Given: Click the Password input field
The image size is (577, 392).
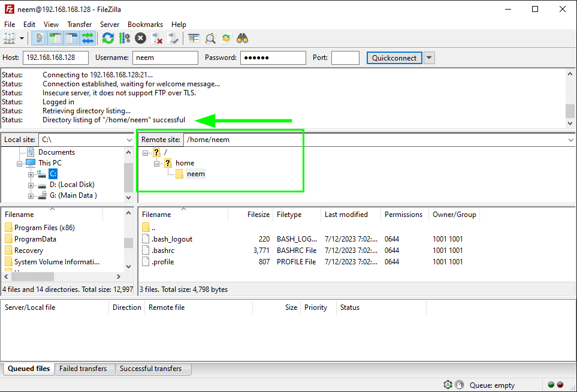Looking at the screenshot, I should (x=273, y=58).
